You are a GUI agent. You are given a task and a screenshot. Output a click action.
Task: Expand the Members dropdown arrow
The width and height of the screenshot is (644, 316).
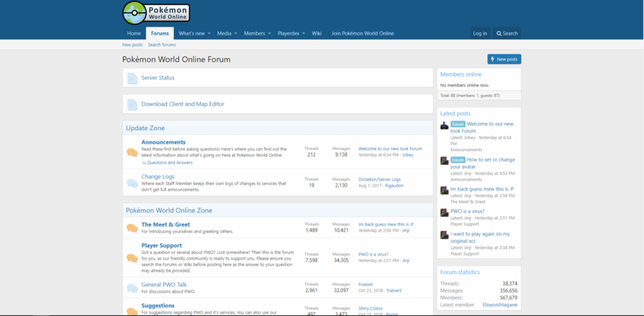(270, 34)
